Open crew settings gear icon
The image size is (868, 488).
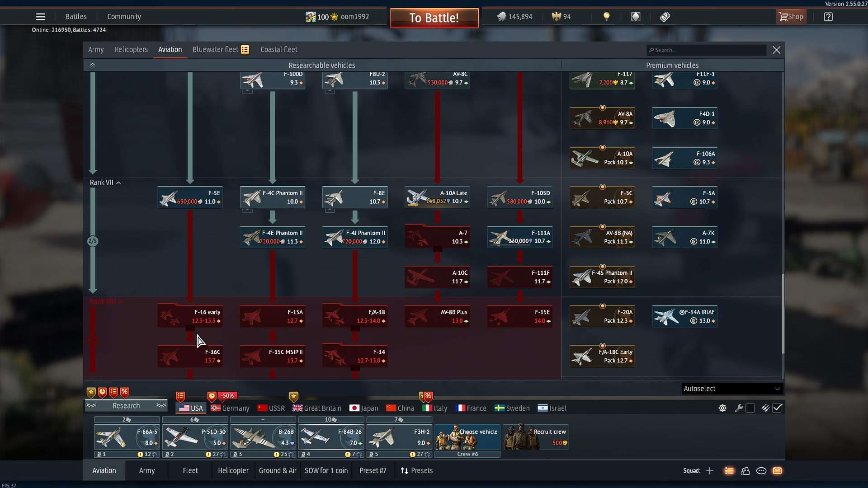tap(722, 408)
